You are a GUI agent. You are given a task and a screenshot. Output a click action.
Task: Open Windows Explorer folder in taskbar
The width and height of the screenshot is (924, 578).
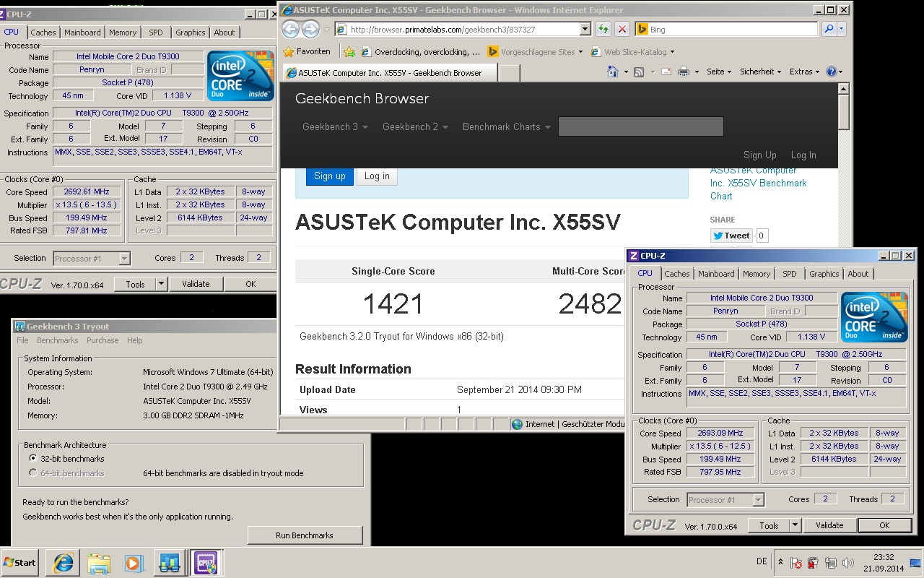98,563
